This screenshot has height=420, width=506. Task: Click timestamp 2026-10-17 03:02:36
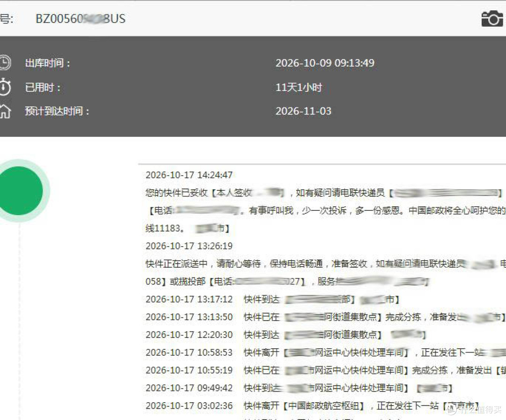[x=189, y=405]
